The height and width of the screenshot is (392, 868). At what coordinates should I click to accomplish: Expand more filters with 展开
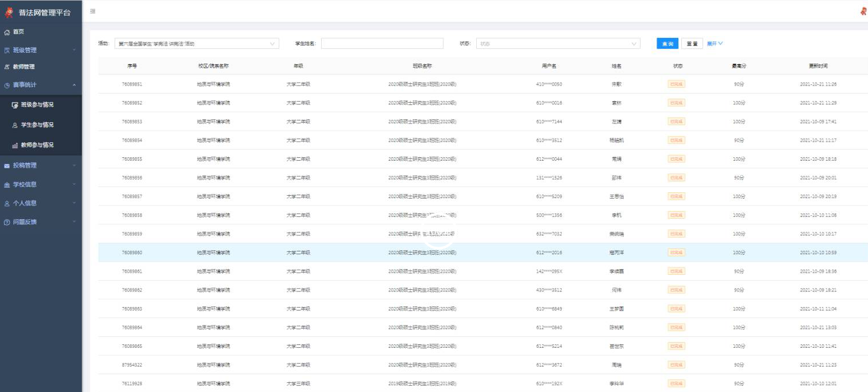[715, 44]
